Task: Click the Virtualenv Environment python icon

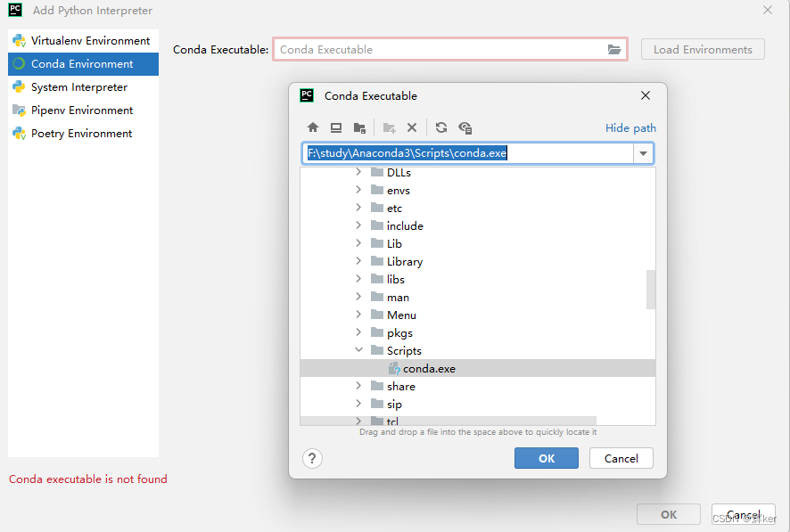Action: [19, 41]
